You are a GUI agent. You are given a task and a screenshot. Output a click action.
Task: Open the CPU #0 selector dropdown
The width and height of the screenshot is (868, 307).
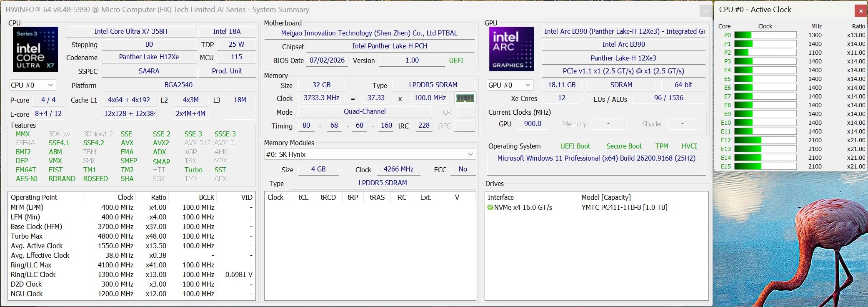coord(32,85)
